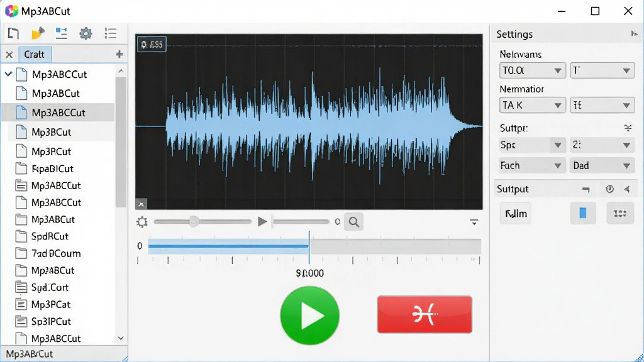
Task: Open the T dropdown under Nelnvams
Action: coord(602,70)
